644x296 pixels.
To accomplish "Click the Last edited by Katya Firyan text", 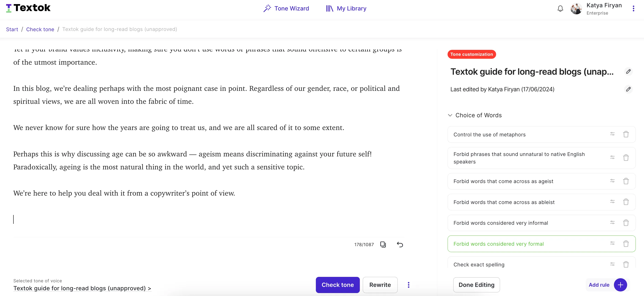I will [x=502, y=89].
